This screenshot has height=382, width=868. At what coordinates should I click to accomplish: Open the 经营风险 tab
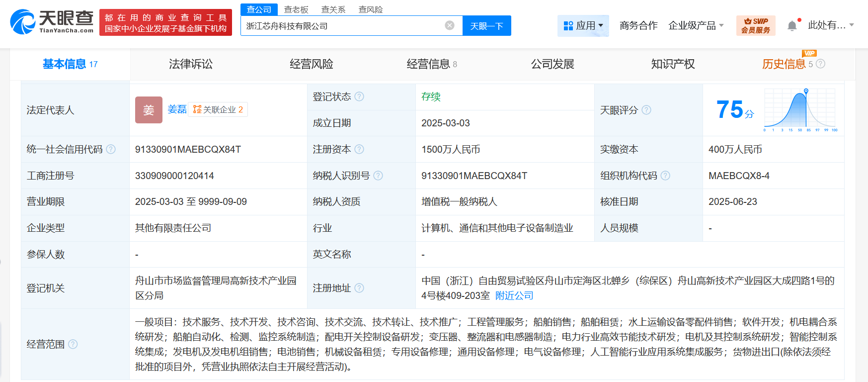tap(312, 64)
